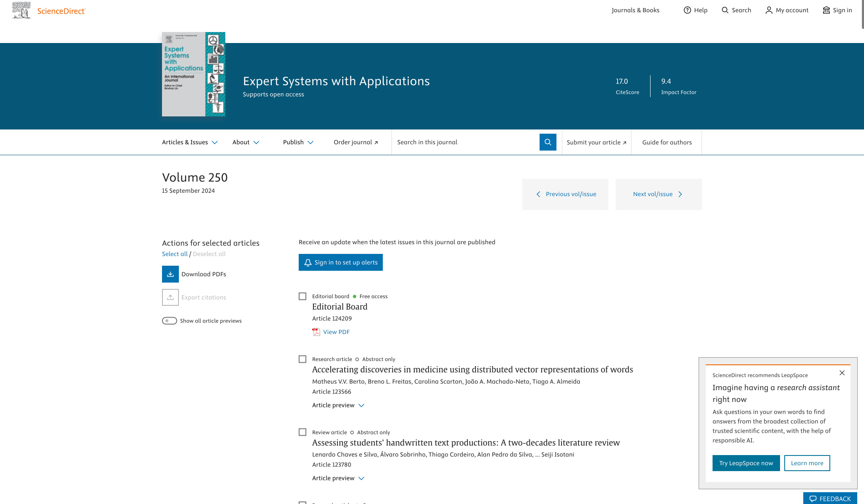Screen dimensions: 864x504
Task: Click the bell icon on the alerts button
Action: point(308,262)
